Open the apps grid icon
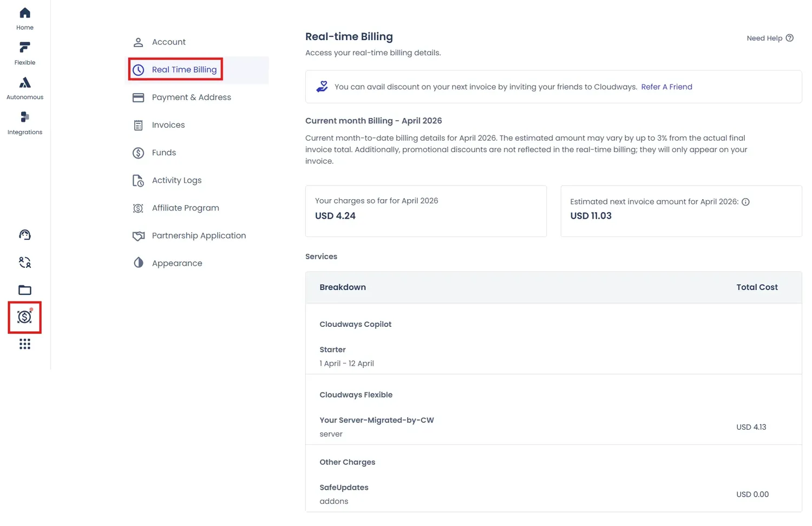812x526 pixels. point(25,344)
